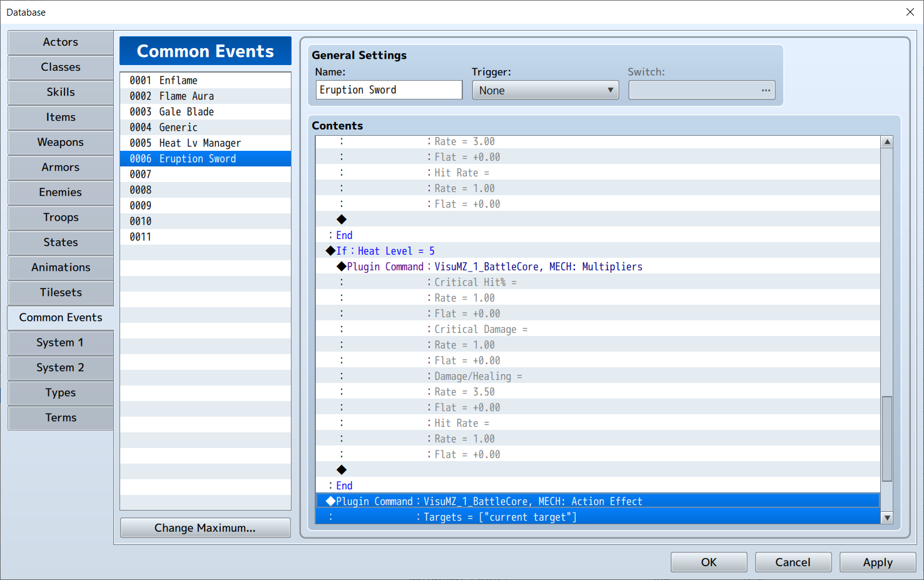
Task: Confirm with the OK button
Action: [x=709, y=562]
